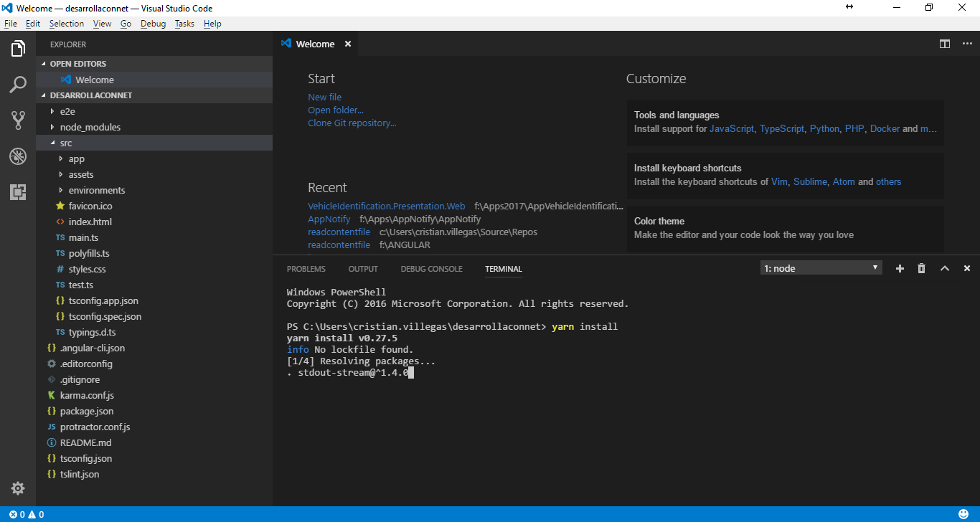Select main.ts in the Explorer
Image resolution: width=980 pixels, height=522 pixels.
[x=82, y=237]
